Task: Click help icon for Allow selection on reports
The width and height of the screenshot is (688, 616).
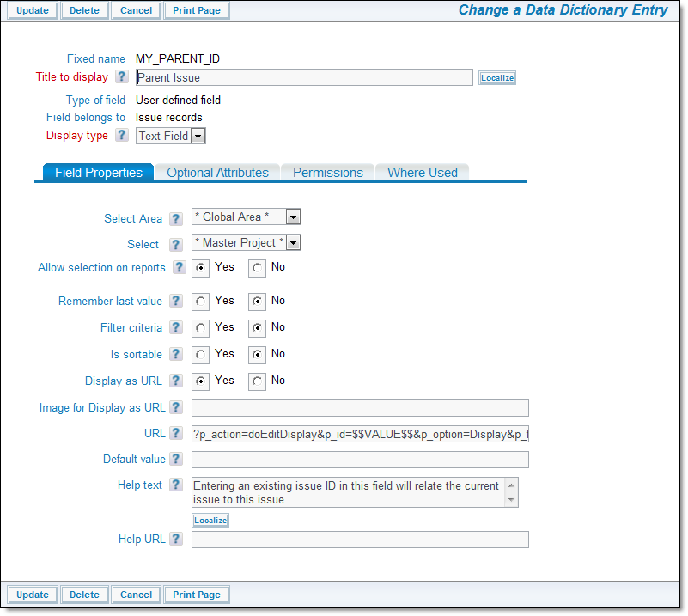Action: pos(180,268)
